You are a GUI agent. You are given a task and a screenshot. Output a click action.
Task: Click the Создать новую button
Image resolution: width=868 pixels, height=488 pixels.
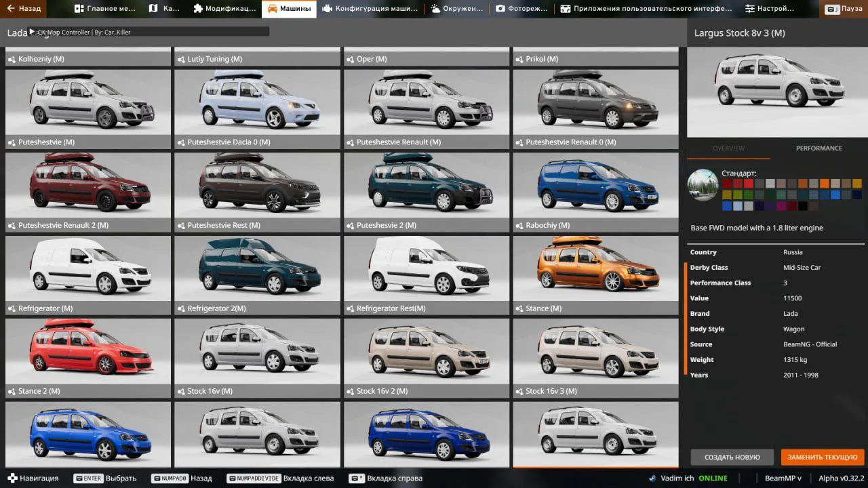(x=732, y=457)
